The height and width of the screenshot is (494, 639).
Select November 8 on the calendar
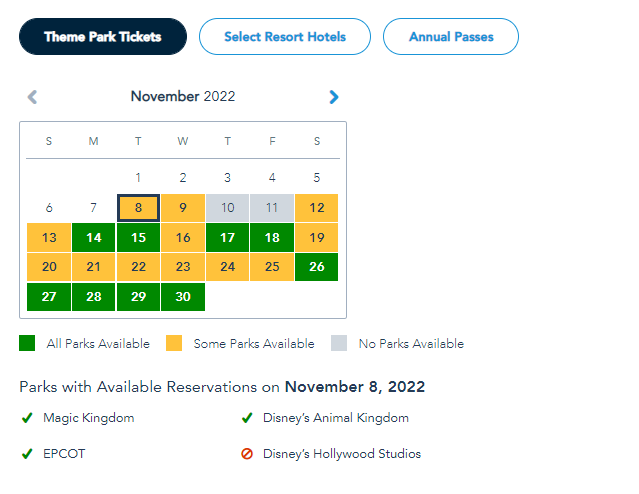pos(138,208)
